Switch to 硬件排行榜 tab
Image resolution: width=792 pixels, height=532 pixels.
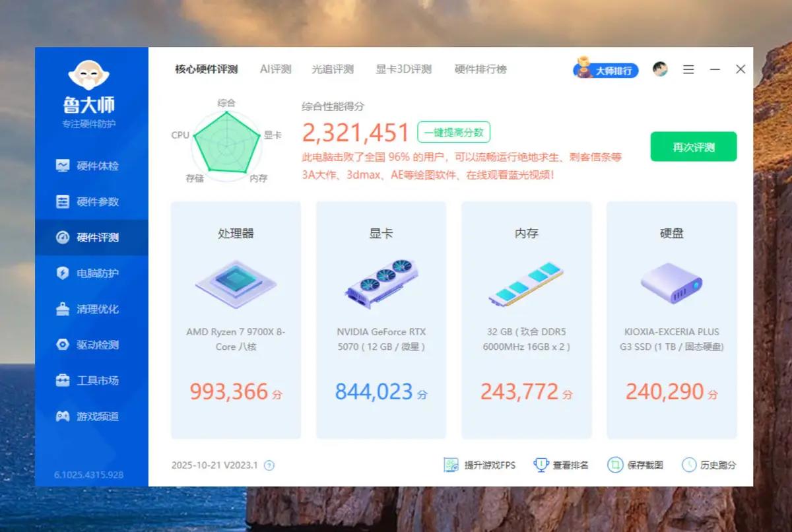click(x=480, y=69)
